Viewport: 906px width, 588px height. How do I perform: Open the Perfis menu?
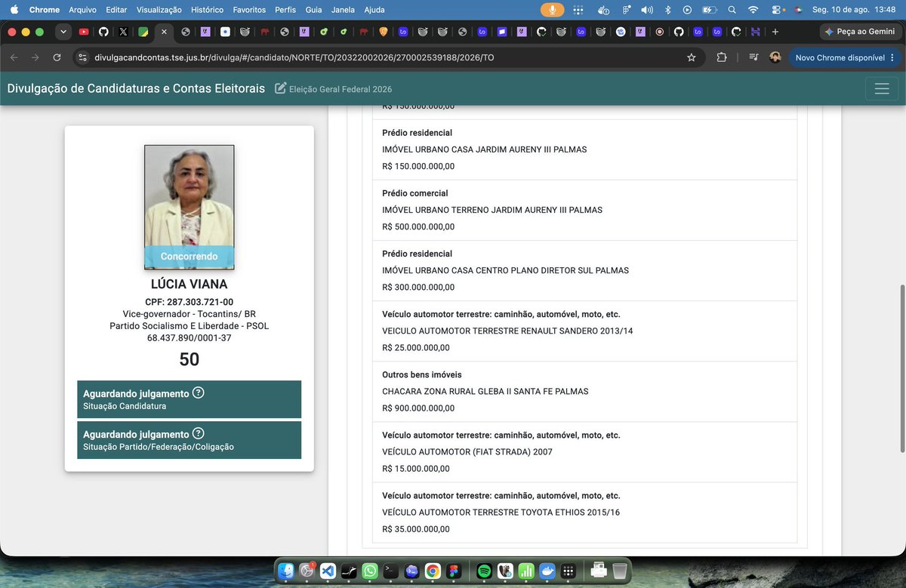(285, 10)
